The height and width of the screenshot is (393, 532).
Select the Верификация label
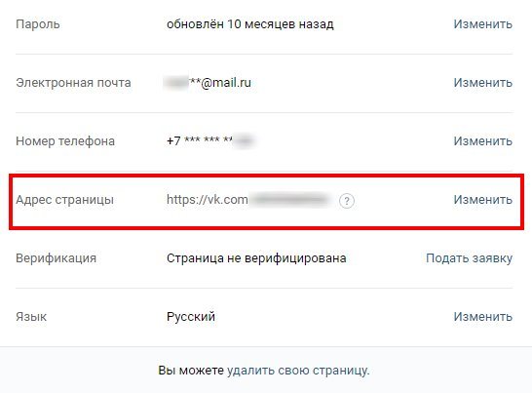(56, 258)
